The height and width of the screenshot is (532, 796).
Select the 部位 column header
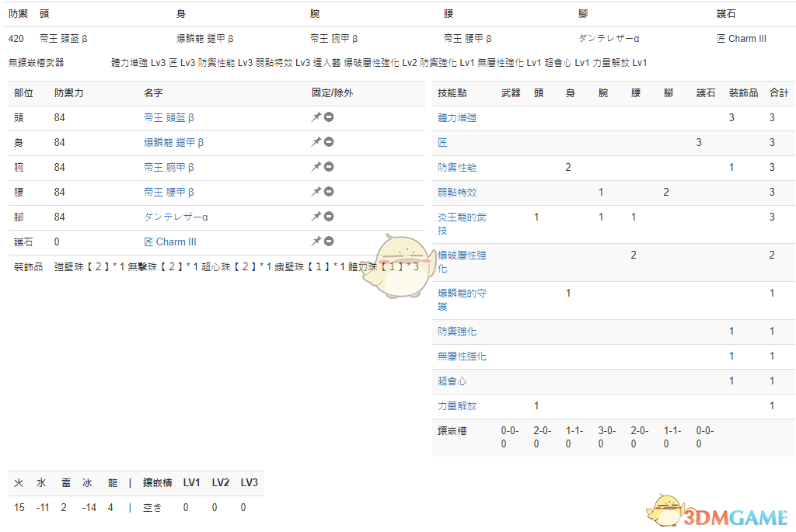click(x=23, y=92)
